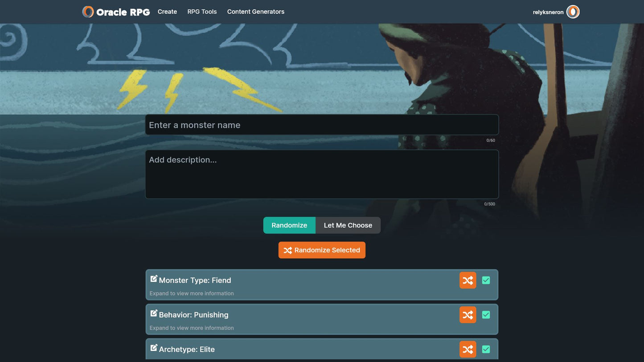Click the edit icon beside Monster Type

pos(154,279)
